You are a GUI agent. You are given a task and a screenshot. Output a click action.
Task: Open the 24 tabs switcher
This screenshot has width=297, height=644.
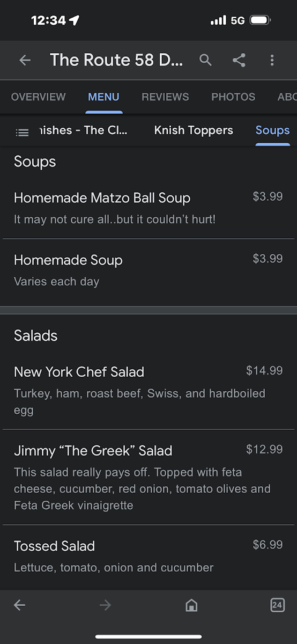pos(277,605)
